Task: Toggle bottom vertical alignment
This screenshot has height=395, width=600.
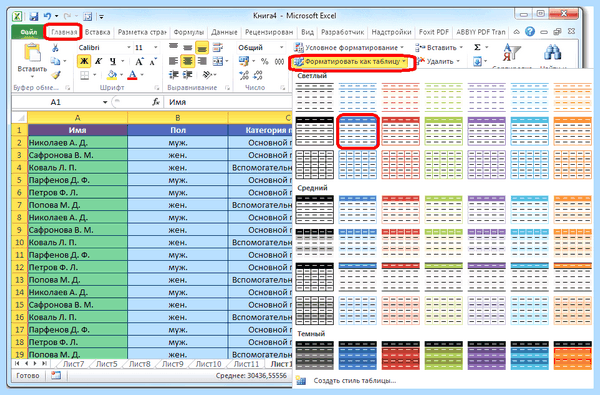Action: point(202,47)
